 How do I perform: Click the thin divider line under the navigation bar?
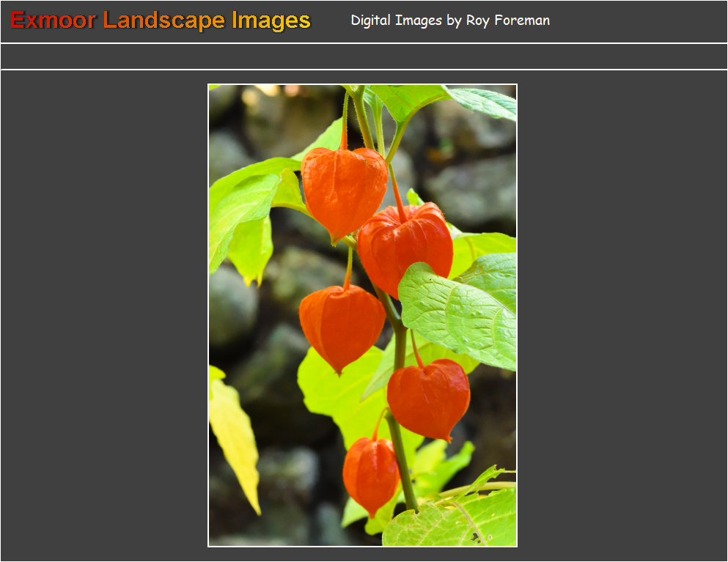pyautogui.click(x=364, y=68)
